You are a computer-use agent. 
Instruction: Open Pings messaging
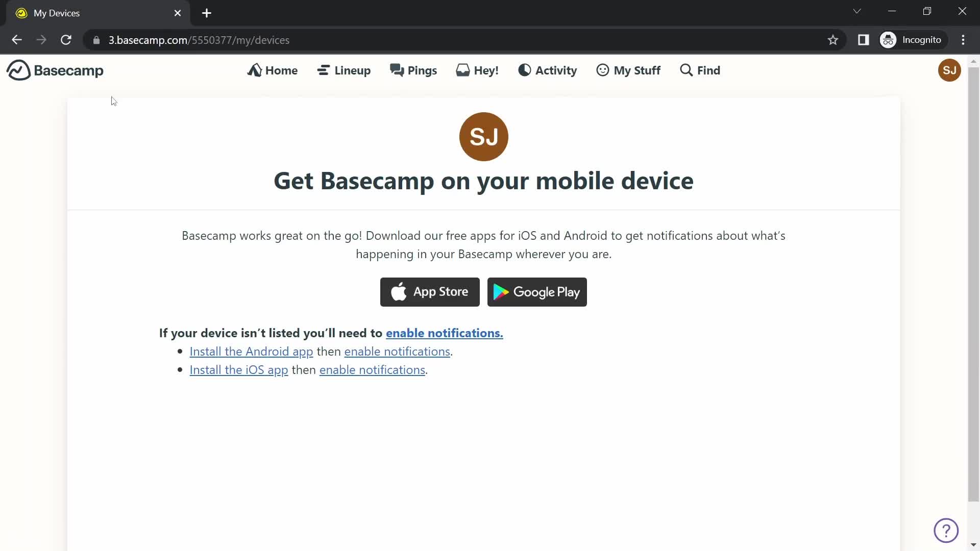pos(413,70)
